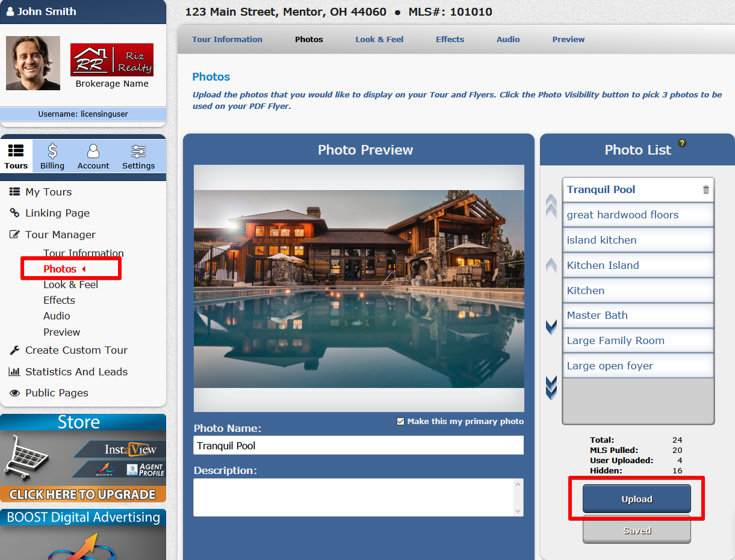This screenshot has width=735, height=560.
Task: Click the Photo List help question mark
Action: point(682,143)
